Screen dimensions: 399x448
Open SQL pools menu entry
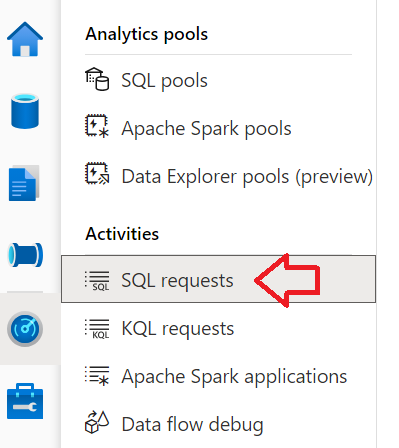(x=164, y=81)
